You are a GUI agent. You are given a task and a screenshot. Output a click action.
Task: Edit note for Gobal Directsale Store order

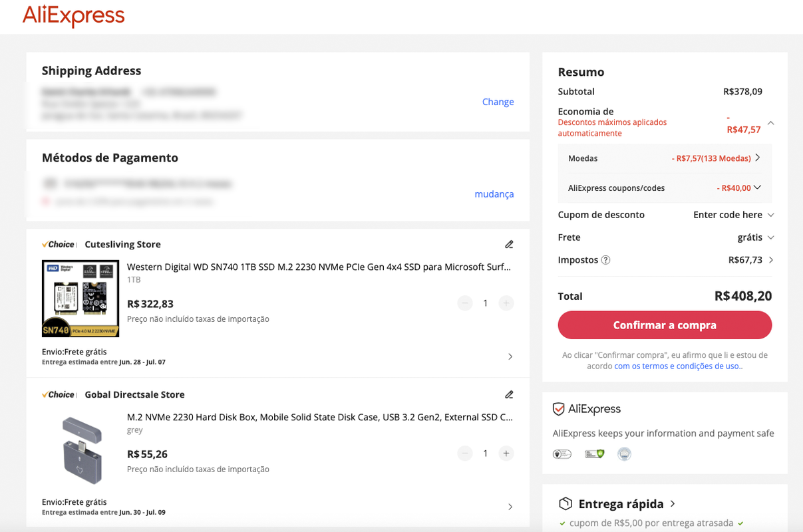[509, 394]
